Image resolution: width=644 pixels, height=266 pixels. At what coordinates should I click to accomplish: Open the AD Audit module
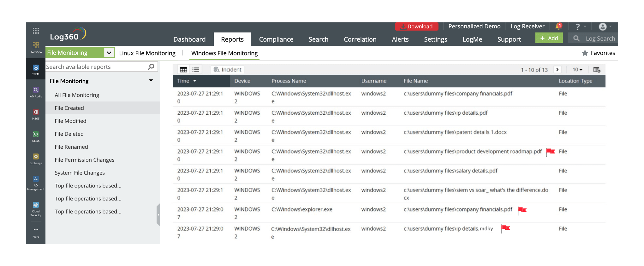36,92
